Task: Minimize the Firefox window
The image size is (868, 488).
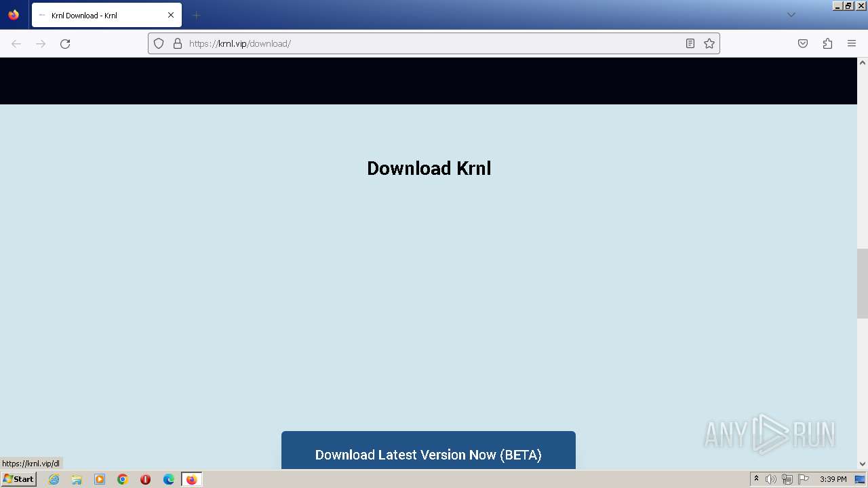Action: 837,5
